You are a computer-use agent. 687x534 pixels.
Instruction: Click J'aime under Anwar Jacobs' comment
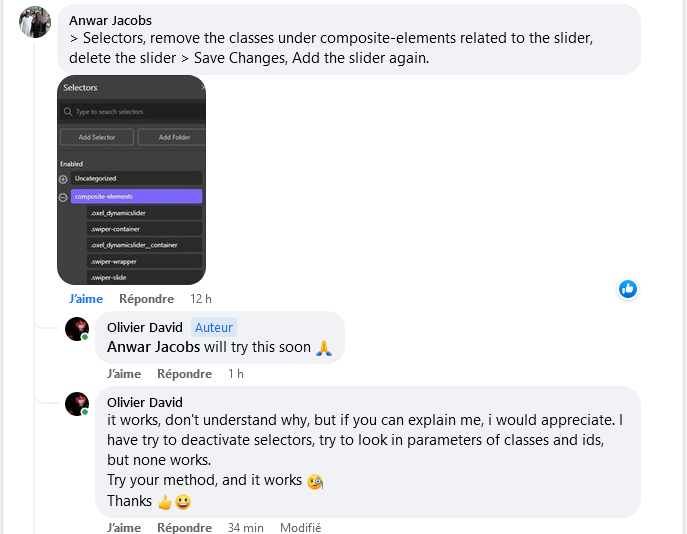point(86,299)
